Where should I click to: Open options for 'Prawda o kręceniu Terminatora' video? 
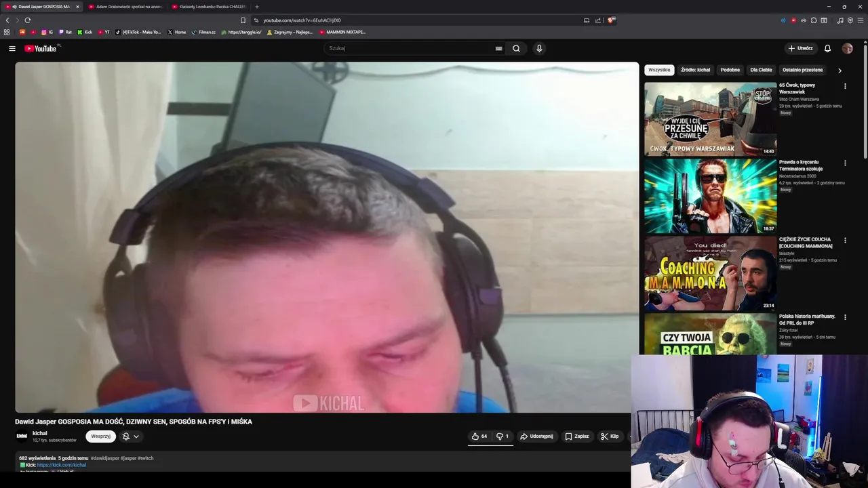(x=845, y=163)
